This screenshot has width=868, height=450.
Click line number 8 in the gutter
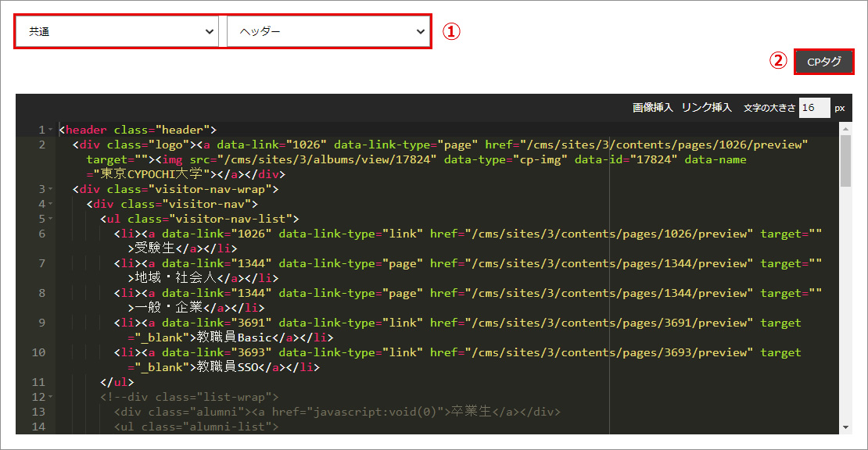click(x=42, y=293)
